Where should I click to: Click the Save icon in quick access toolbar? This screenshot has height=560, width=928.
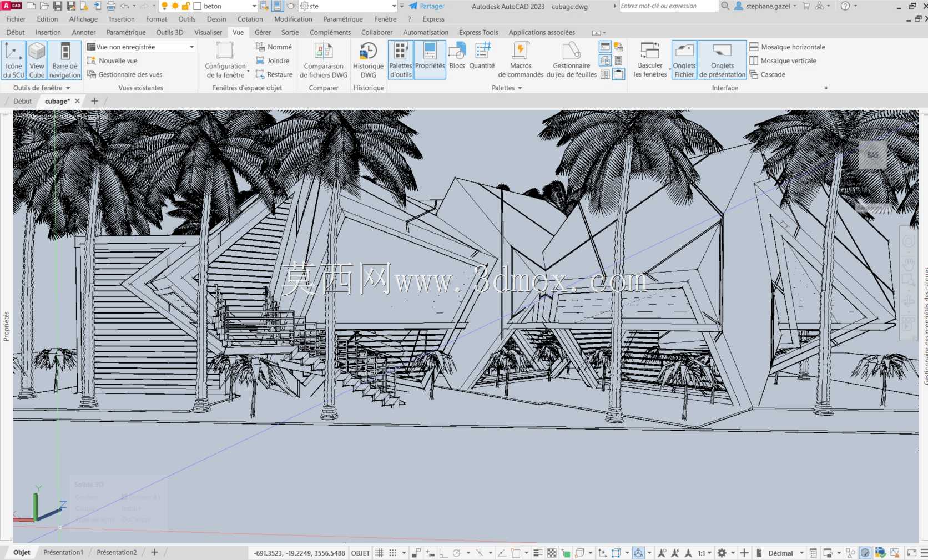click(58, 6)
